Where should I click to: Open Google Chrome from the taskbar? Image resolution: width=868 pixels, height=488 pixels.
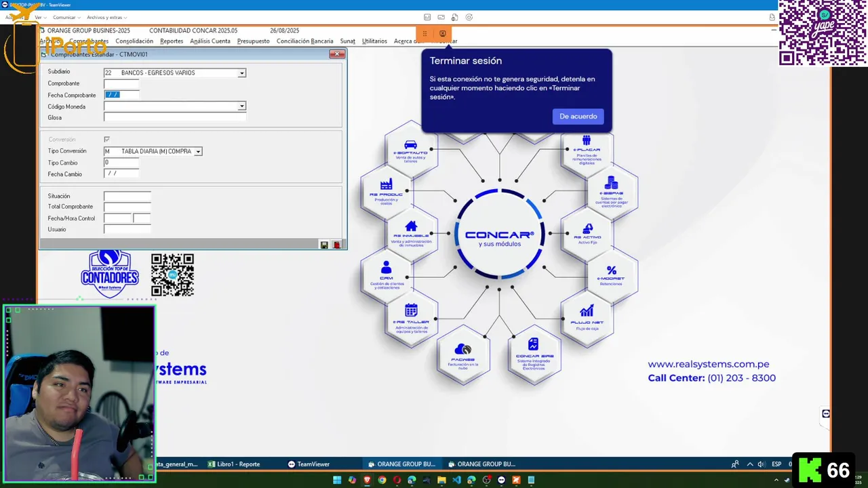[x=382, y=480]
